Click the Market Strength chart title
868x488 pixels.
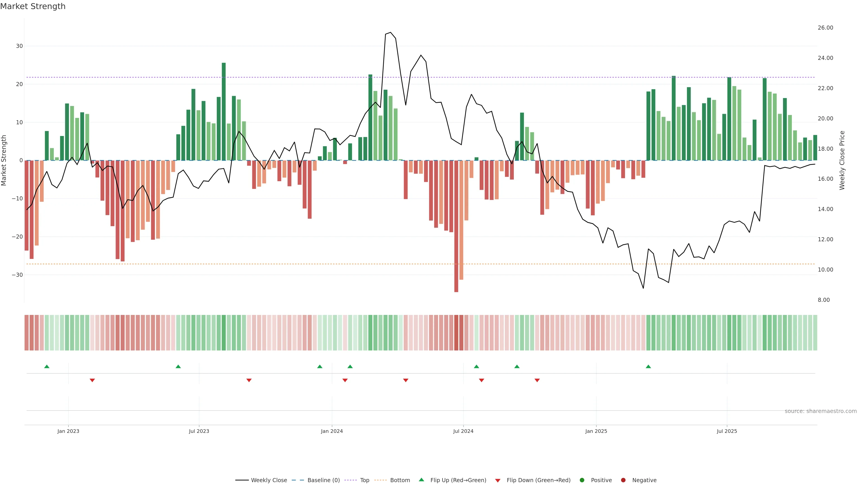[33, 6]
